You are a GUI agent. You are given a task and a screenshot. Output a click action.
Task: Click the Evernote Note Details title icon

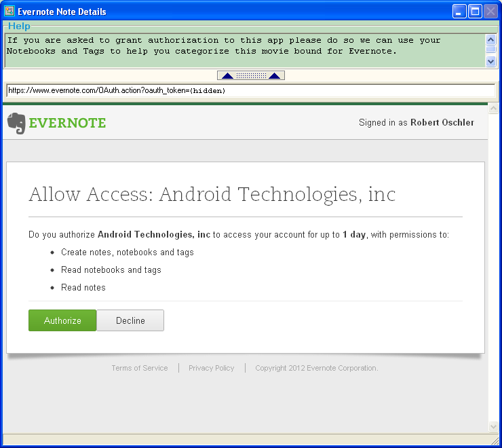(9, 12)
